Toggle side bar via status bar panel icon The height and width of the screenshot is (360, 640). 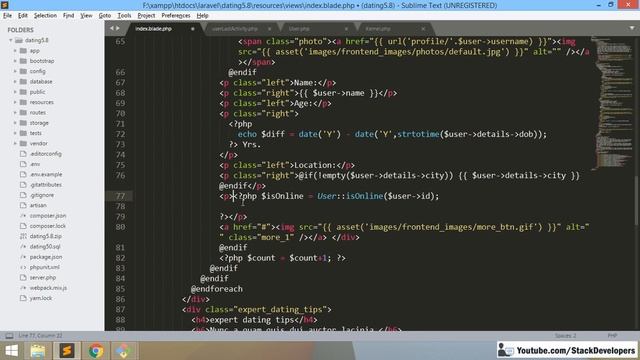coord(9,336)
